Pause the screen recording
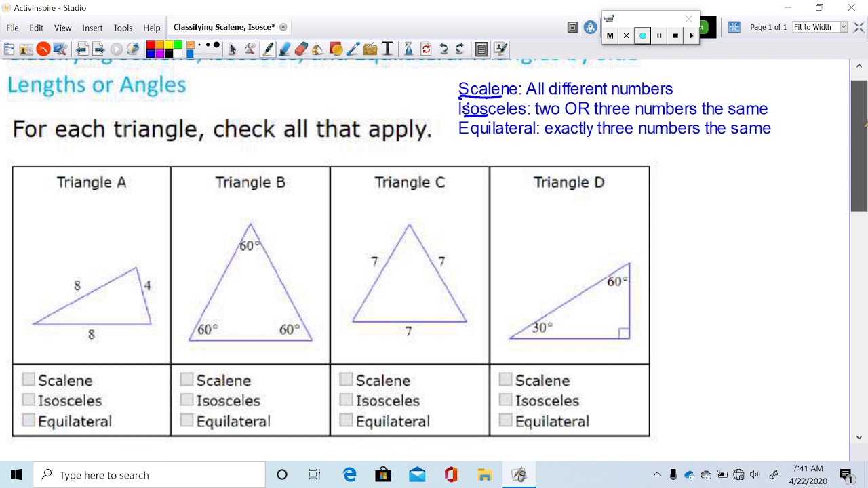Screen dimensions: 868x488 pos(659,36)
